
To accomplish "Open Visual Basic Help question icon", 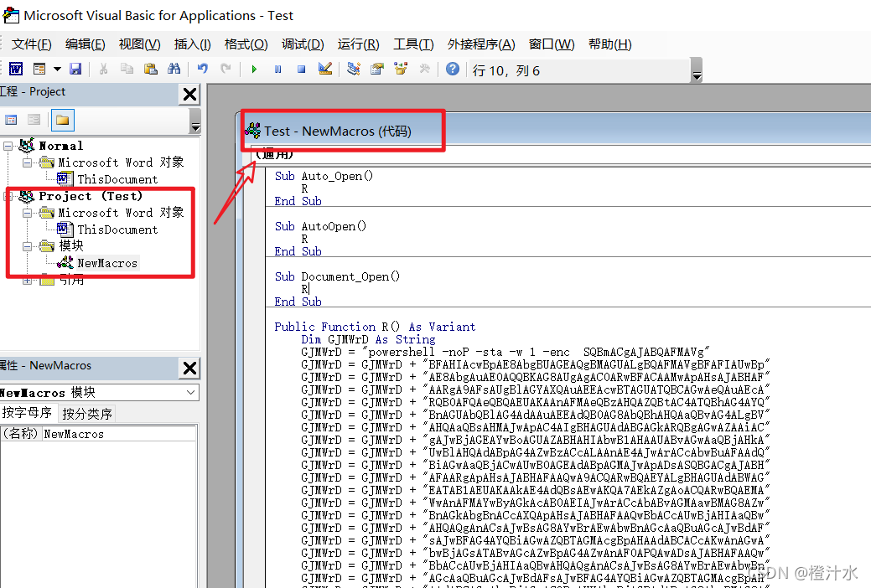I will point(453,69).
